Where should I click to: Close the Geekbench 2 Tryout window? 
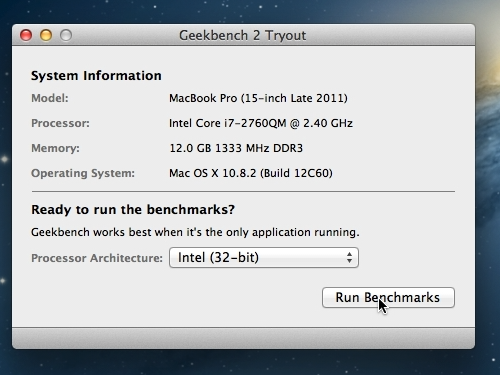pos(26,35)
